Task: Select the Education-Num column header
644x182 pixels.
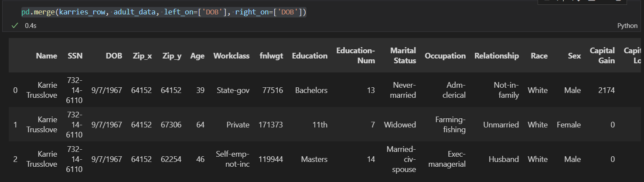Action: (x=356, y=55)
